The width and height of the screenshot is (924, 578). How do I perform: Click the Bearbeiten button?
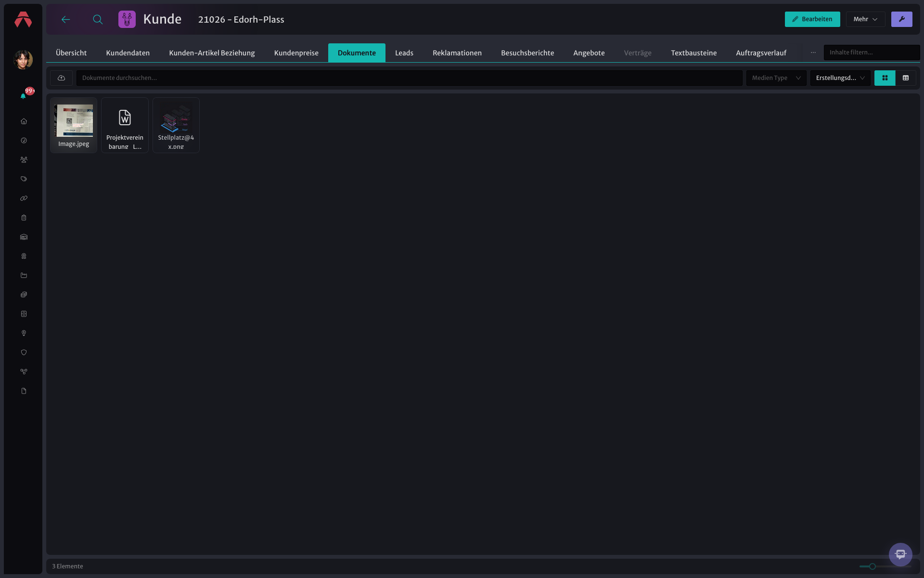812,19
